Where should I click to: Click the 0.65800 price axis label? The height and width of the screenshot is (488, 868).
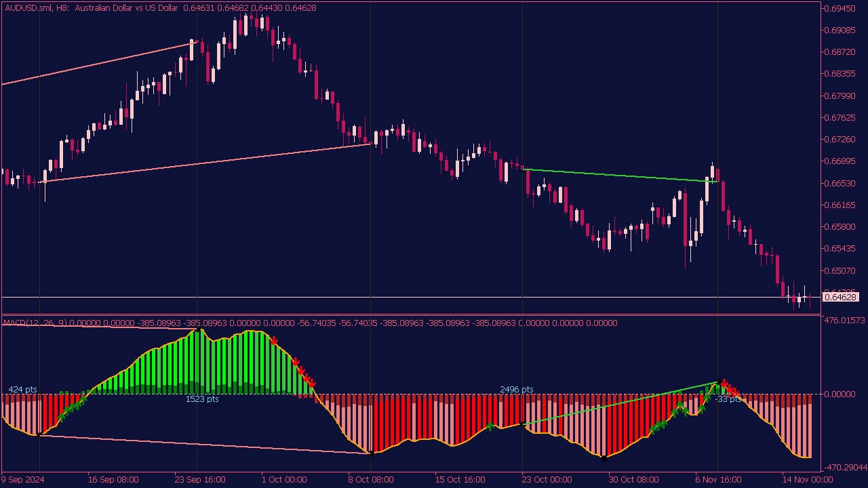[840, 226]
